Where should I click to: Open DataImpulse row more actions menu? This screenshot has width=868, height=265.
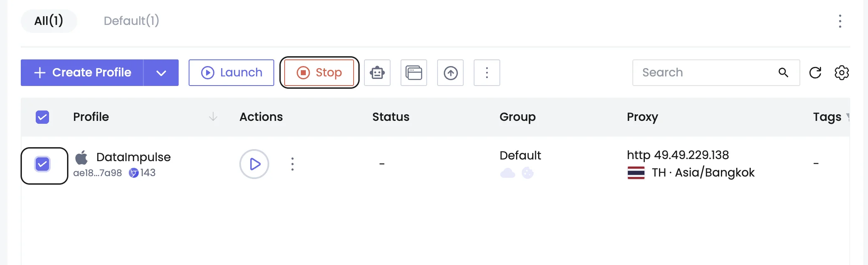(x=293, y=164)
